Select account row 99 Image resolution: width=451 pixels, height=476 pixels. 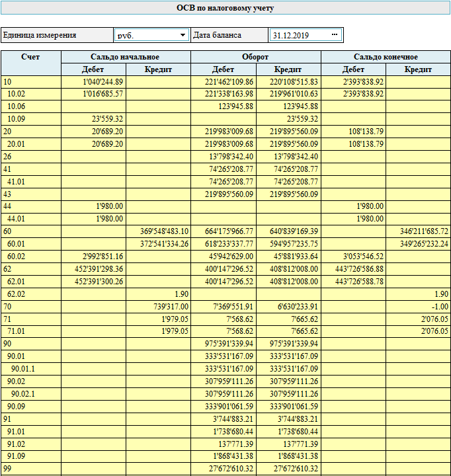click(x=225, y=469)
